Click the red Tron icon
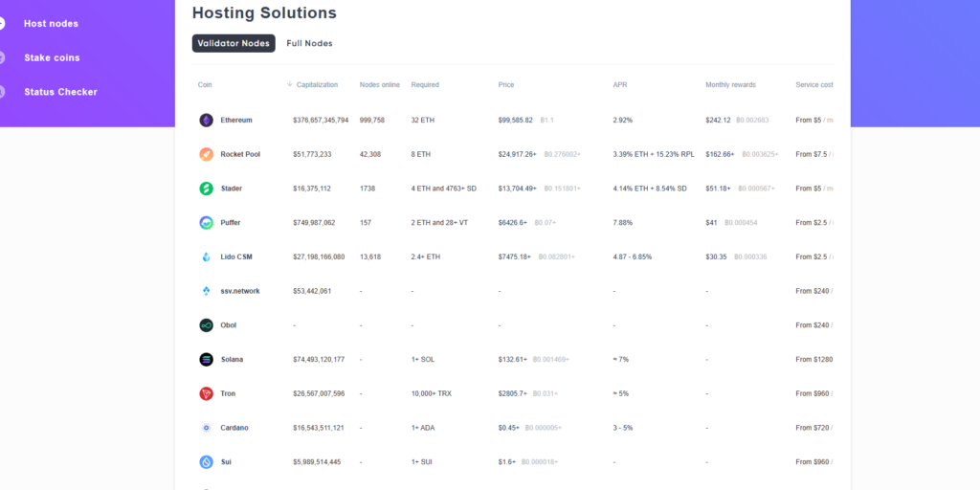The image size is (980, 490). 206,393
